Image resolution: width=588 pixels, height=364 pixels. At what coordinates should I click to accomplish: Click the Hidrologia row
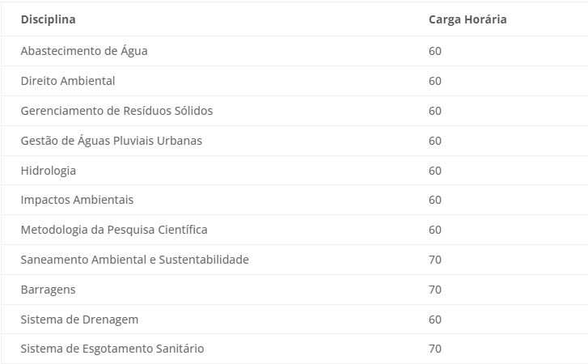point(294,171)
